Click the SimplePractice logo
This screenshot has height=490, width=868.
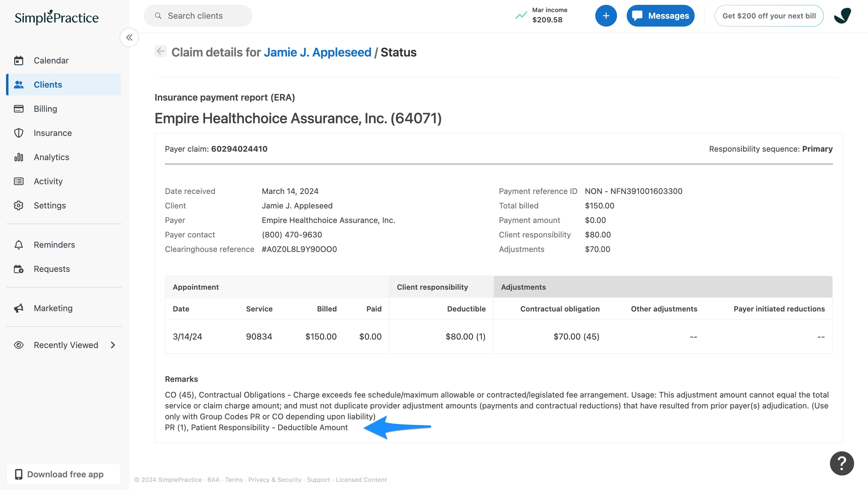(56, 18)
